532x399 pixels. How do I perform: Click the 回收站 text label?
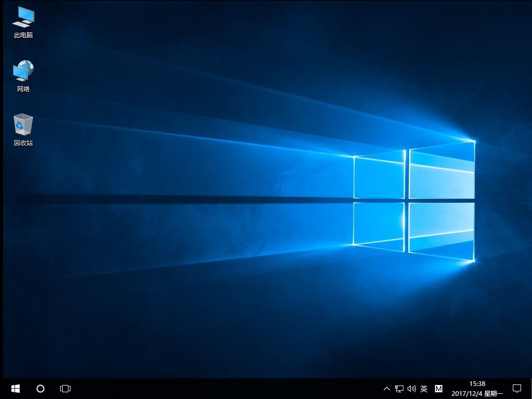point(23,142)
